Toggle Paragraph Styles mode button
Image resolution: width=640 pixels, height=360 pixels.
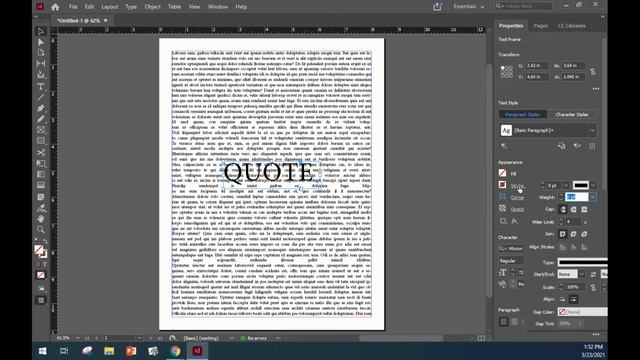pos(522,115)
